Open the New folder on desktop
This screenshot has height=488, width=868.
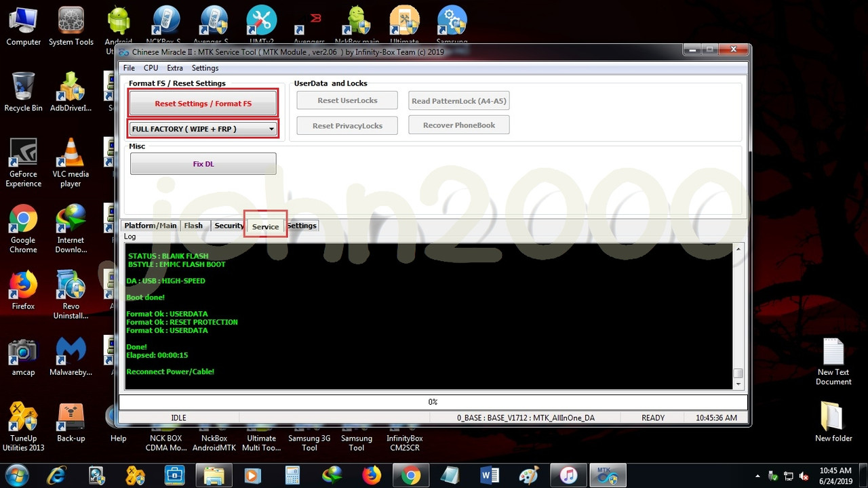[833, 422]
